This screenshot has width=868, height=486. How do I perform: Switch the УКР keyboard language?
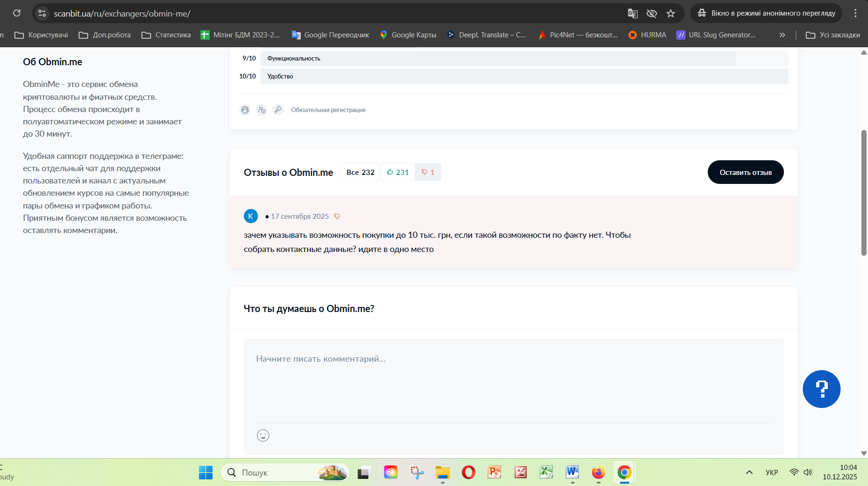[772, 472]
